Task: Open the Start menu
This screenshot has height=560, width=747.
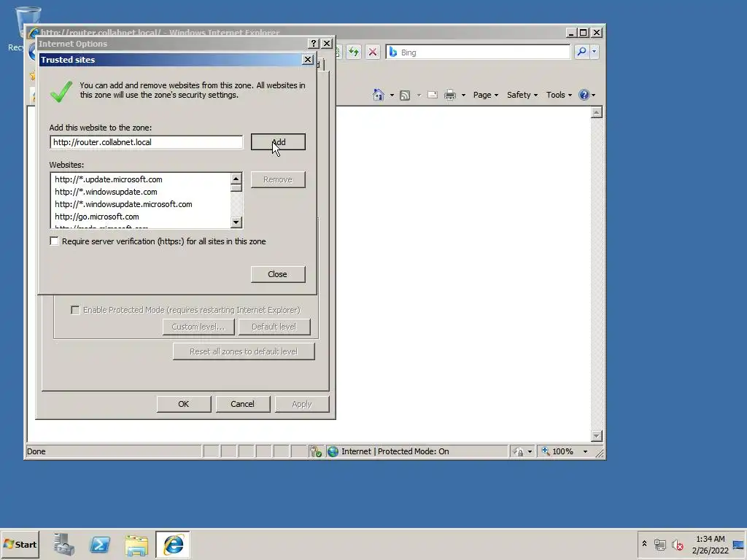Action: coord(20,544)
